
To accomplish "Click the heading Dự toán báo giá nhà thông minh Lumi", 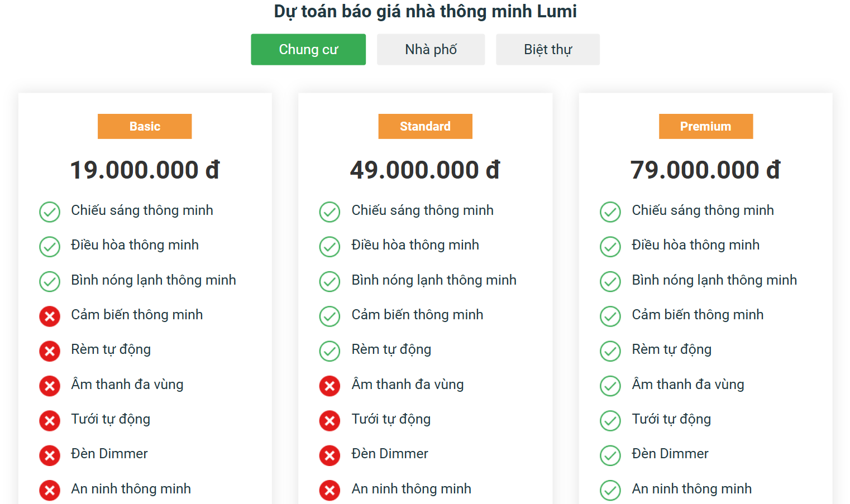I will [x=425, y=11].
